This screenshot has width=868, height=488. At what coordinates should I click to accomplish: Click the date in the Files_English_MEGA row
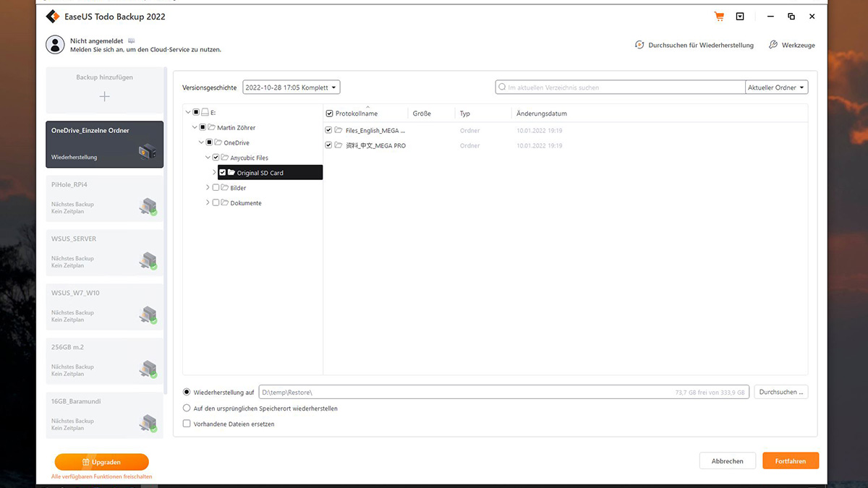tap(540, 131)
